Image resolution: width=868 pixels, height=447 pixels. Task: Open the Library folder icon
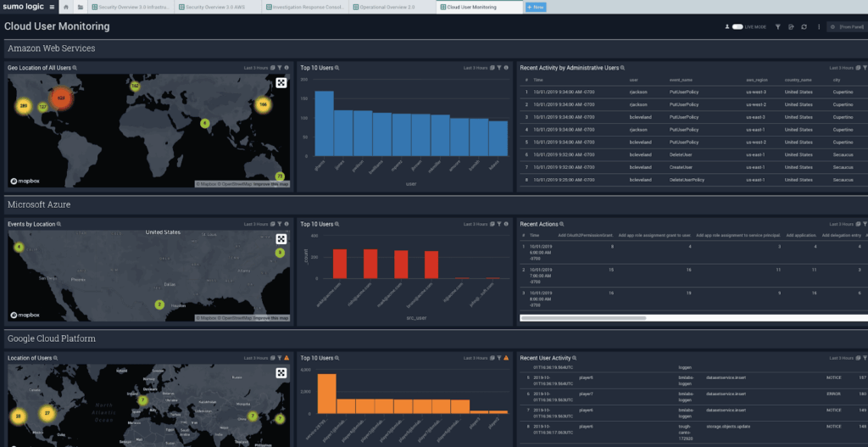click(81, 7)
